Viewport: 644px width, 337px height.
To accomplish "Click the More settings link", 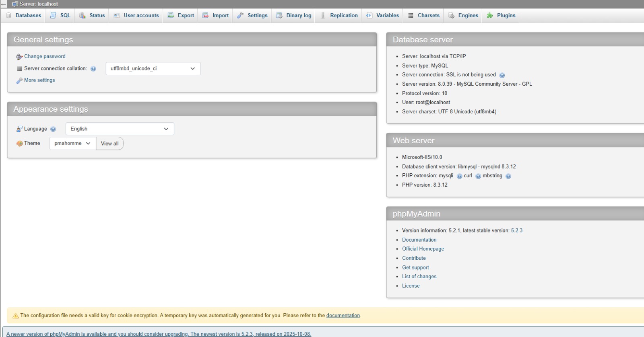I will 39,80.
